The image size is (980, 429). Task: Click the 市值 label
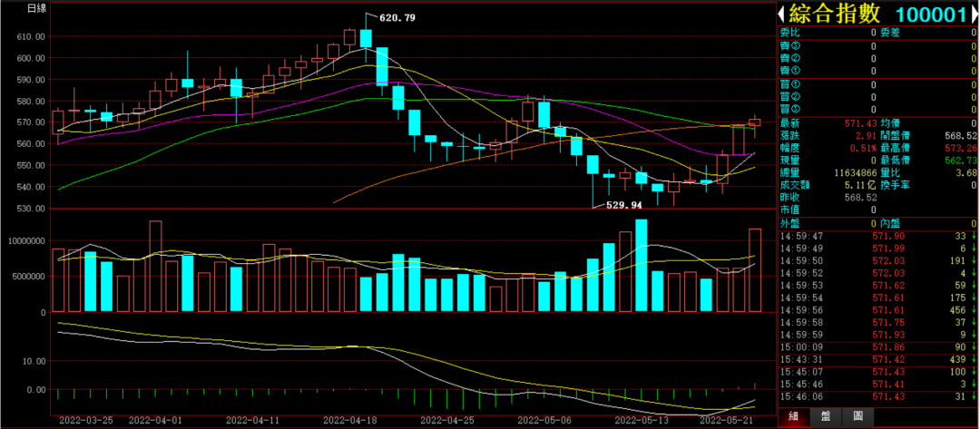(x=790, y=210)
